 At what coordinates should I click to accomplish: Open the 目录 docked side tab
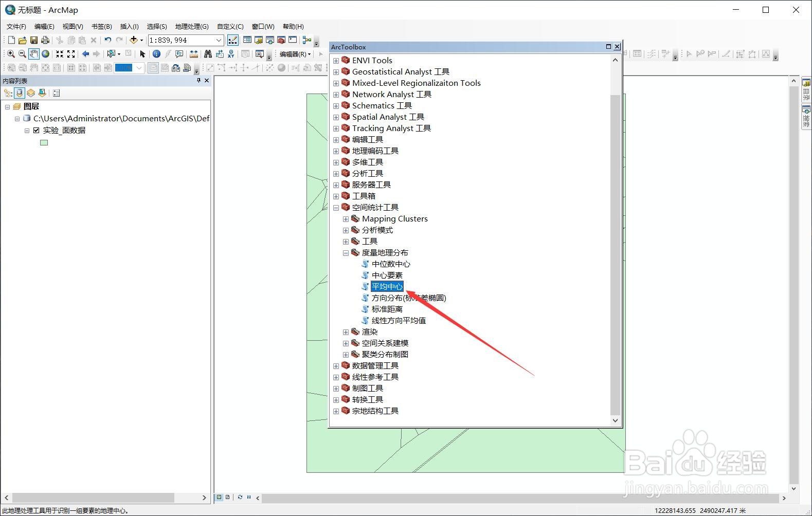806,90
